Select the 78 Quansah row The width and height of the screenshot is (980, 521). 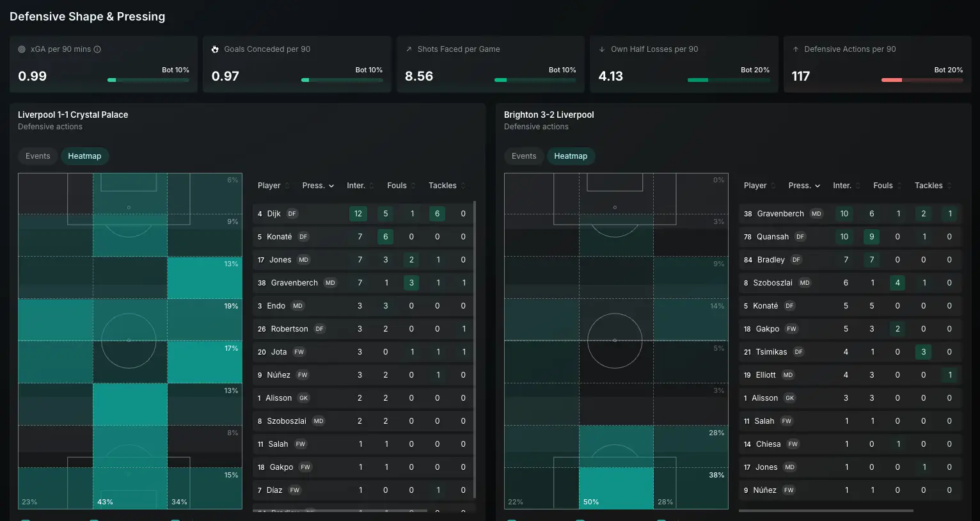click(x=850, y=237)
